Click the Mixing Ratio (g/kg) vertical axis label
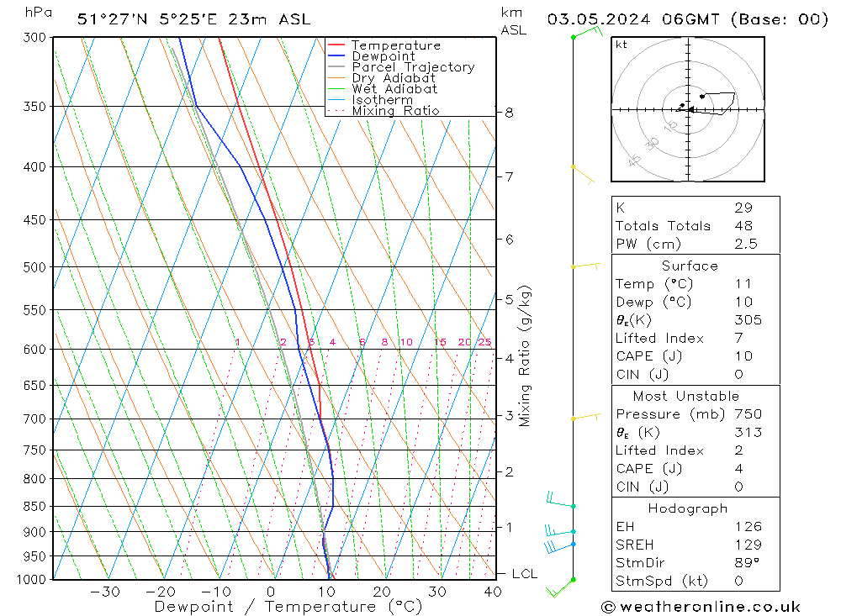The width and height of the screenshot is (841, 616). click(525, 356)
